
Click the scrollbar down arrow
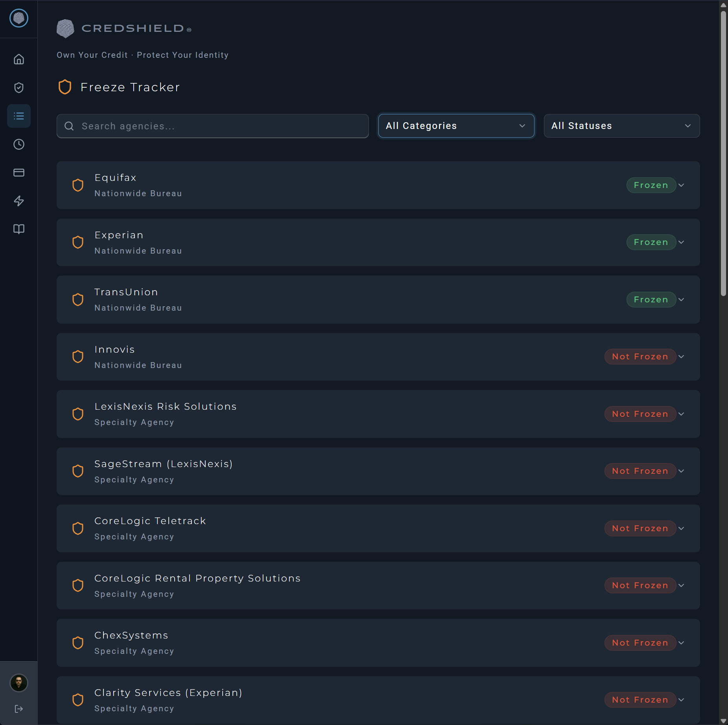tap(723, 721)
